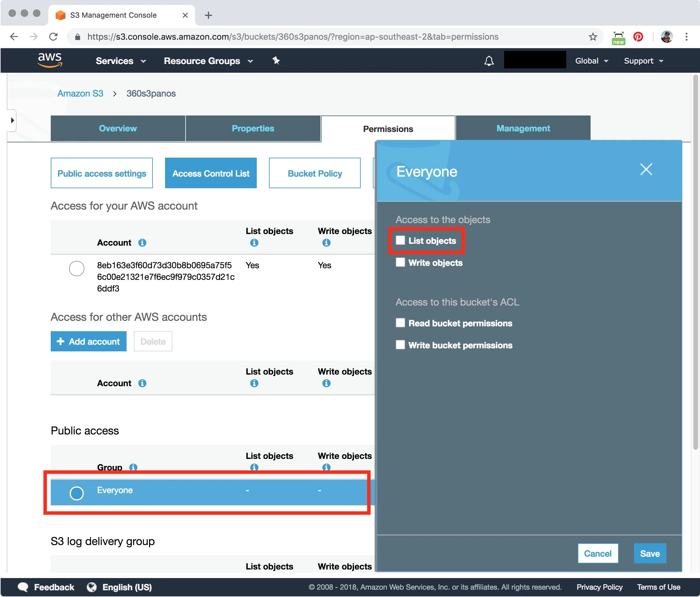This screenshot has height=597, width=700.
Task: Switch to the Properties tab
Action: pos(253,128)
